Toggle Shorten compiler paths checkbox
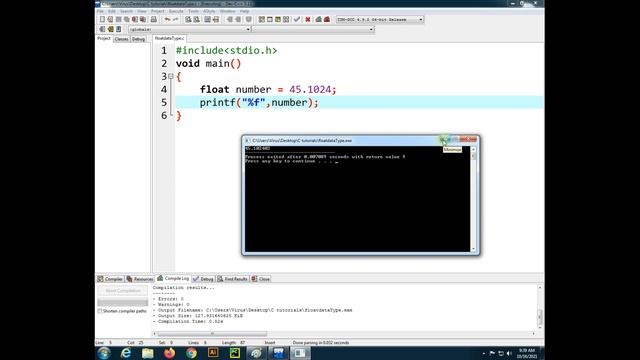 point(100,311)
